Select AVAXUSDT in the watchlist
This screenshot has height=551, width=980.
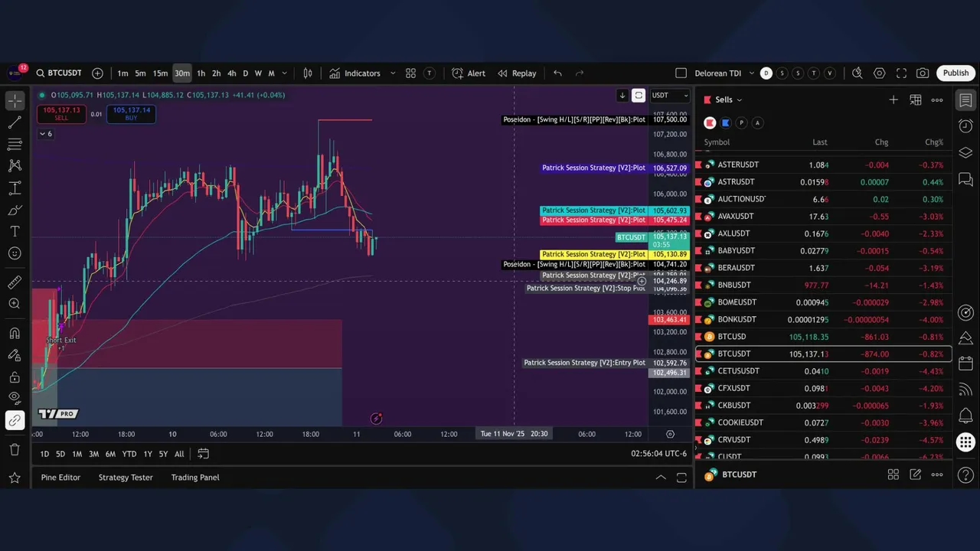[x=825, y=217]
